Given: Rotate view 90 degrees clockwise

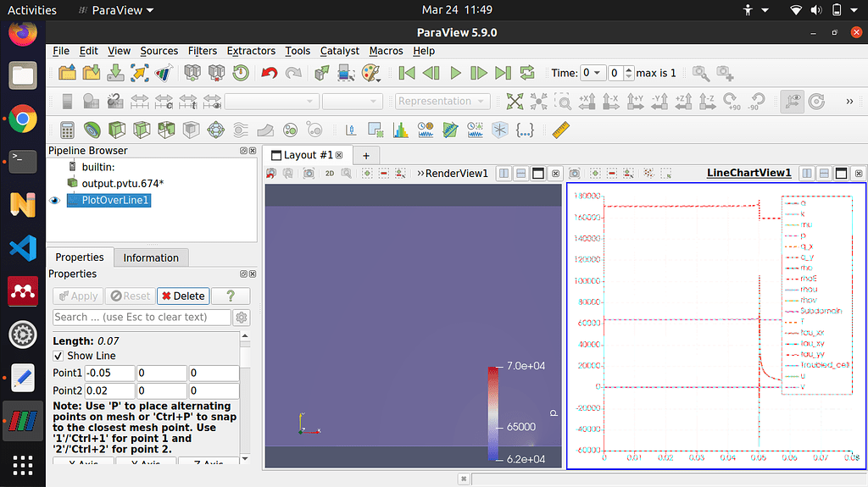Looking at the screenshot, I should point(732,102).
